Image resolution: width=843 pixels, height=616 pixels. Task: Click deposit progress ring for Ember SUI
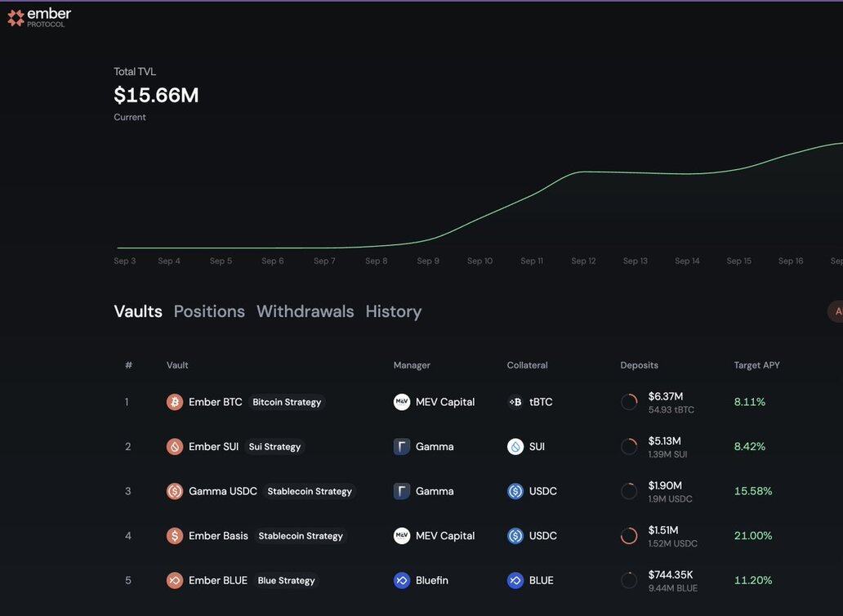click(x=629, y=447)
